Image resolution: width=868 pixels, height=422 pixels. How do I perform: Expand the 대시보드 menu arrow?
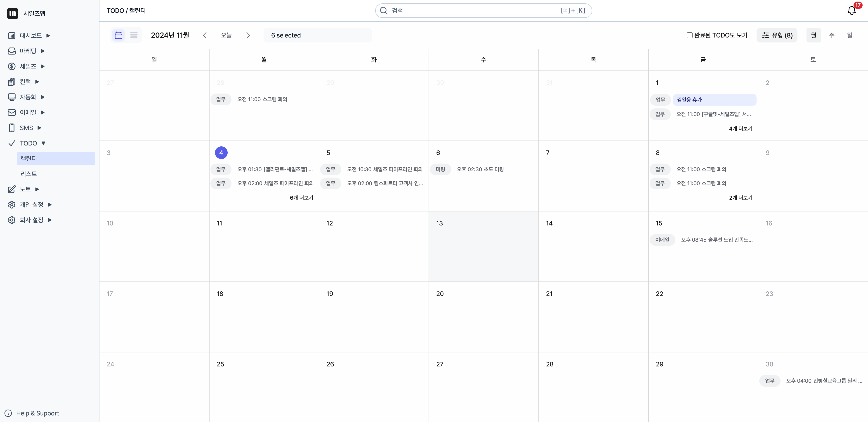[x=48, y=36]
